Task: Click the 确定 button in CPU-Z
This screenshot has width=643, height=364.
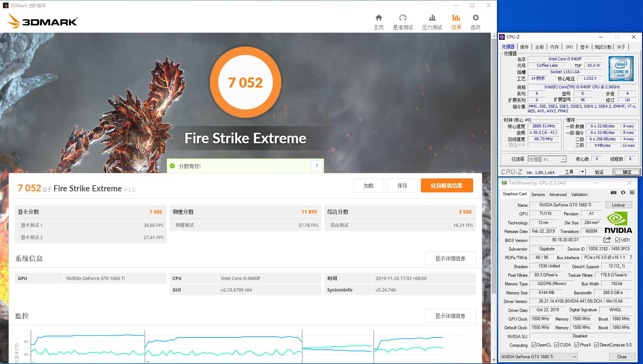Action: click(x=627, y=172)
